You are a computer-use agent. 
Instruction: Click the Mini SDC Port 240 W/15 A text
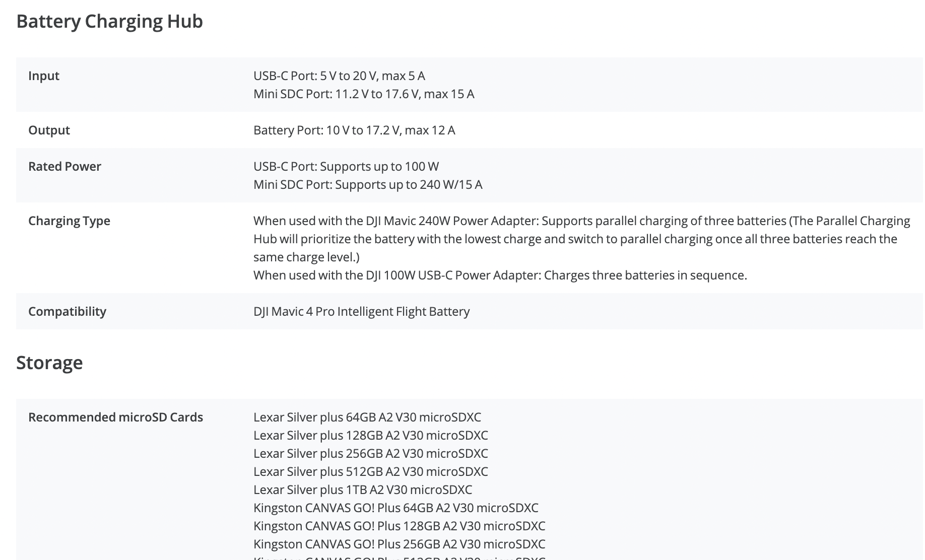[x=368, y=184]
